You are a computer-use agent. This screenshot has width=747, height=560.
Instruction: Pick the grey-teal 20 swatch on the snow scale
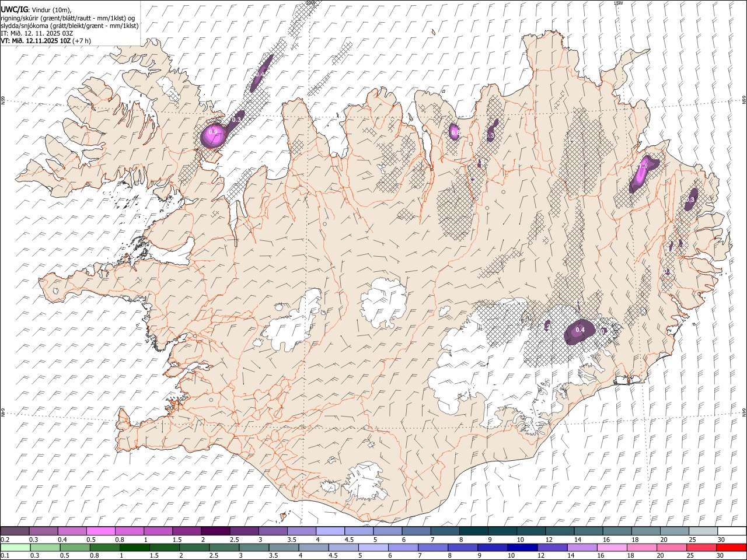point(675,531)
